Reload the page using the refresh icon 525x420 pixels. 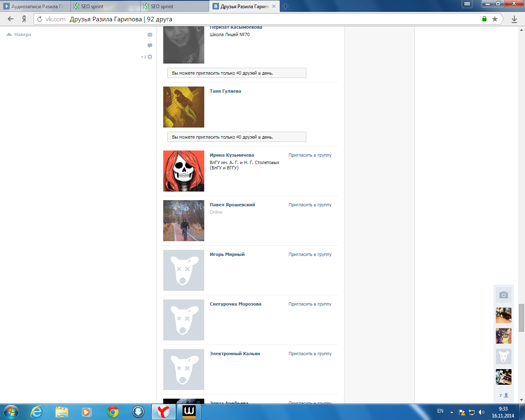coord(40,19)
